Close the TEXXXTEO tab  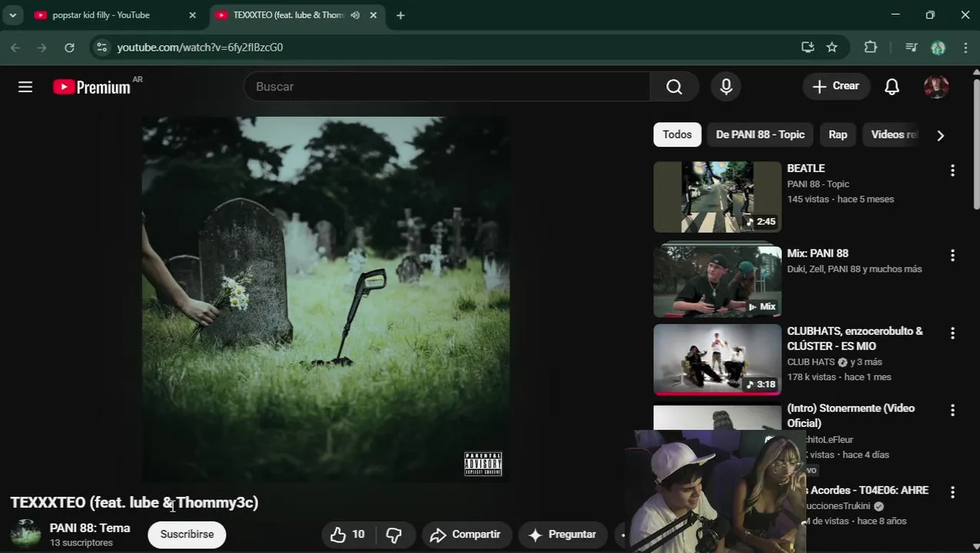(x=374, y=15)
